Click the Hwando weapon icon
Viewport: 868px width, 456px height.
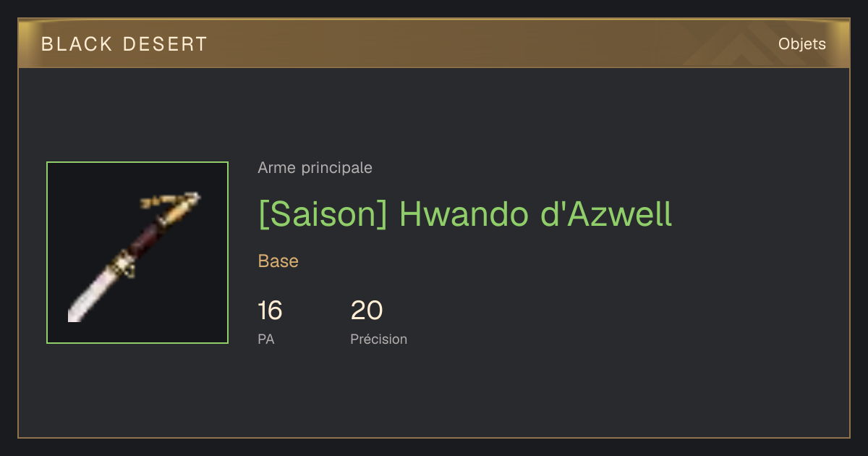point(137,253)
